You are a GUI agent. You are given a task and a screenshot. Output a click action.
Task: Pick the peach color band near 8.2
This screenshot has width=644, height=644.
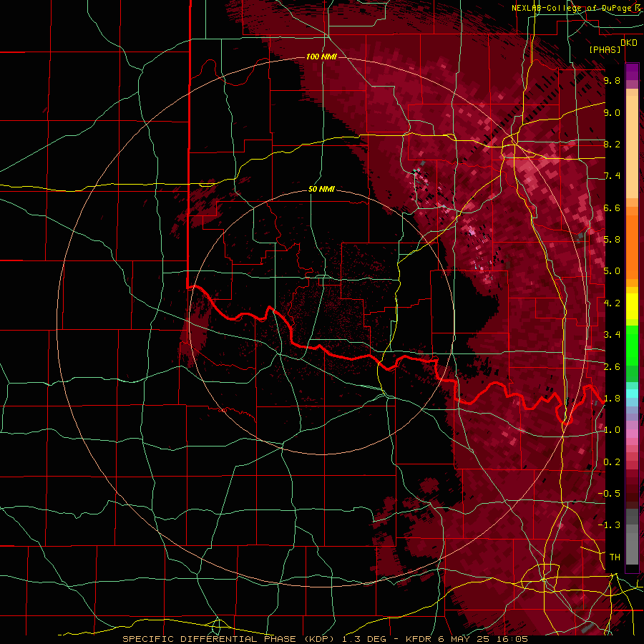[632, 147]
